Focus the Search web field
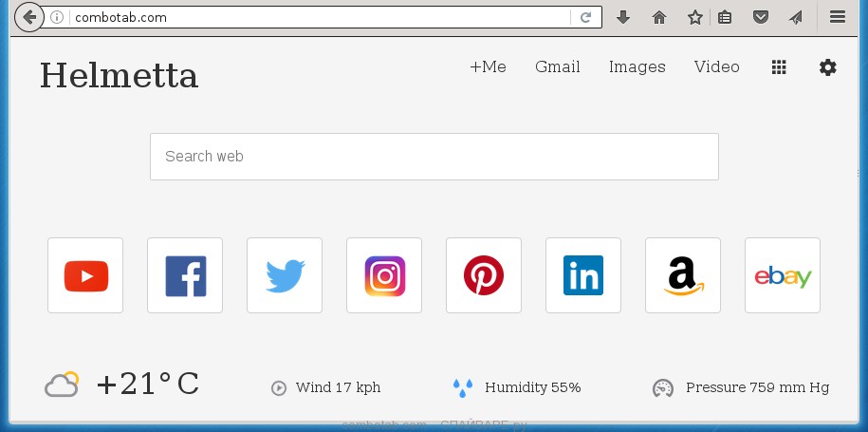 tap(434, 157)
